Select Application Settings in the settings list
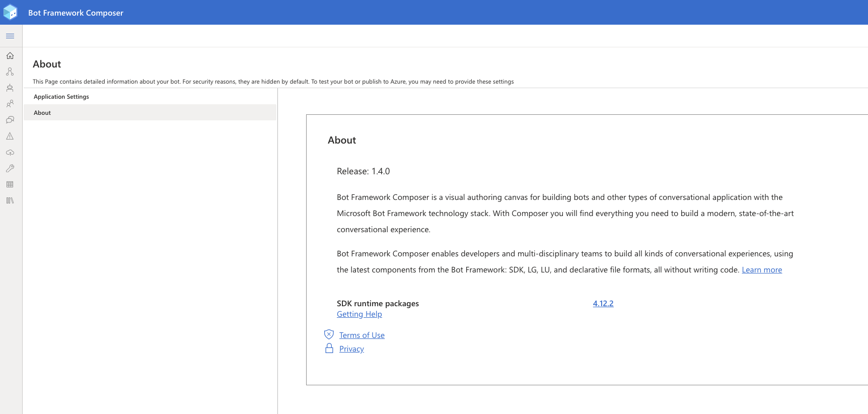Viewport: 868px width, 414px height. pos(151,97)
